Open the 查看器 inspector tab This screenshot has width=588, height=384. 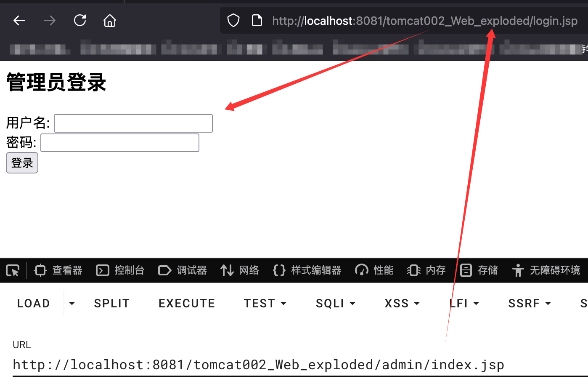point(58,270)
